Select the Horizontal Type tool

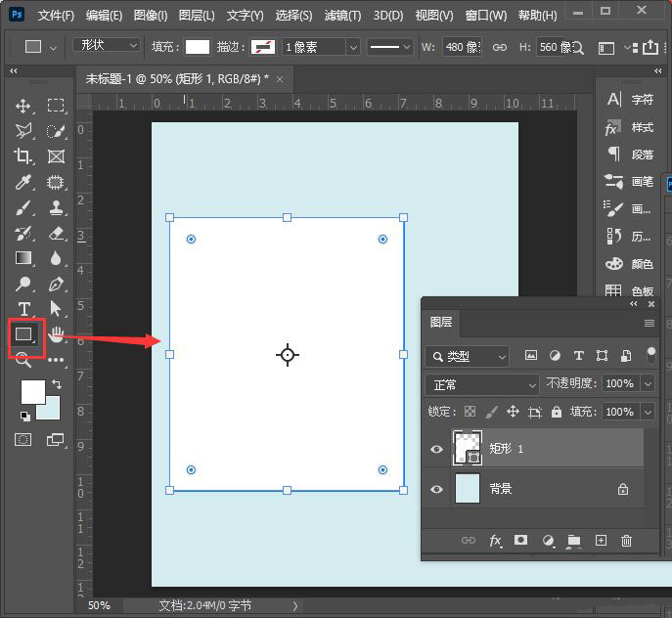23,309
